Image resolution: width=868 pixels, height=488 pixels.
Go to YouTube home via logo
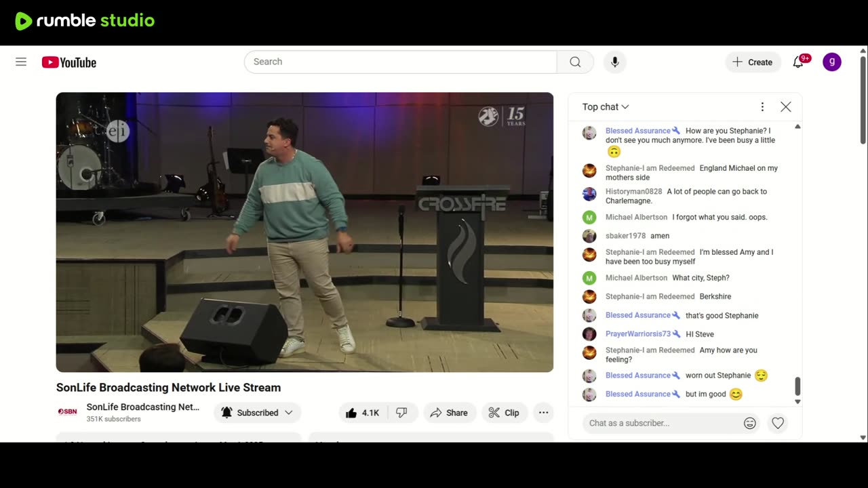coord(69,62)
